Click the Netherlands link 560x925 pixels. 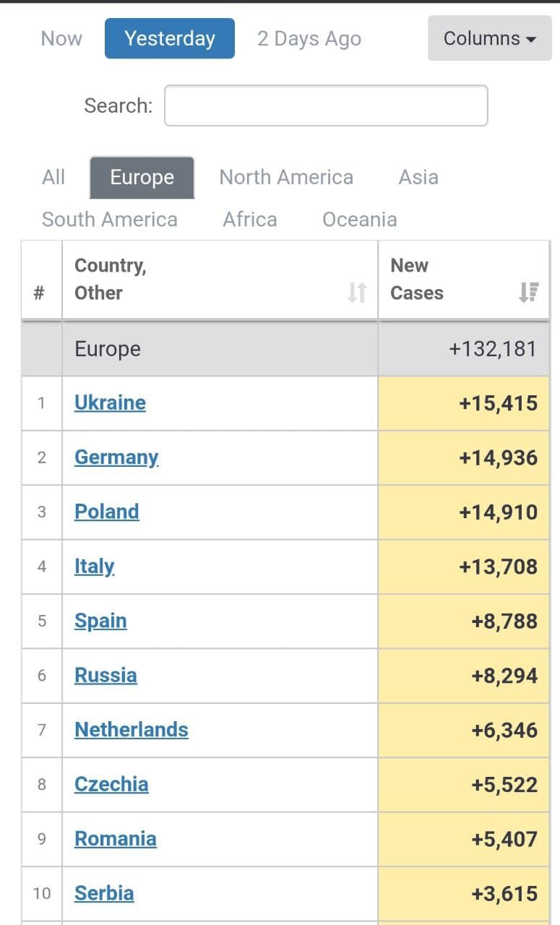131,730
